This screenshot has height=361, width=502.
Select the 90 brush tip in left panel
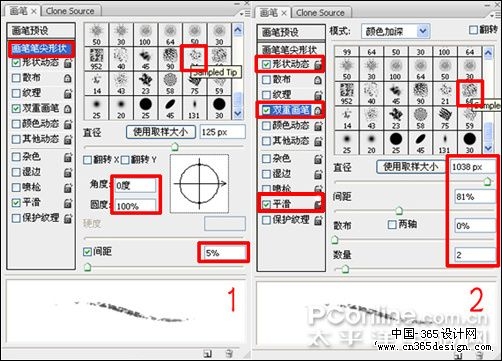[170, 59]
